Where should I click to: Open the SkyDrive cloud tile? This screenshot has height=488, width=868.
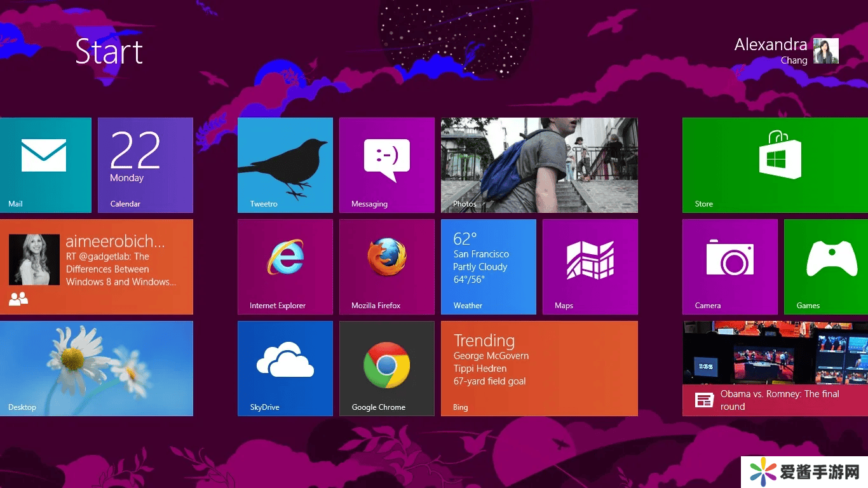[x=285, y=368]
